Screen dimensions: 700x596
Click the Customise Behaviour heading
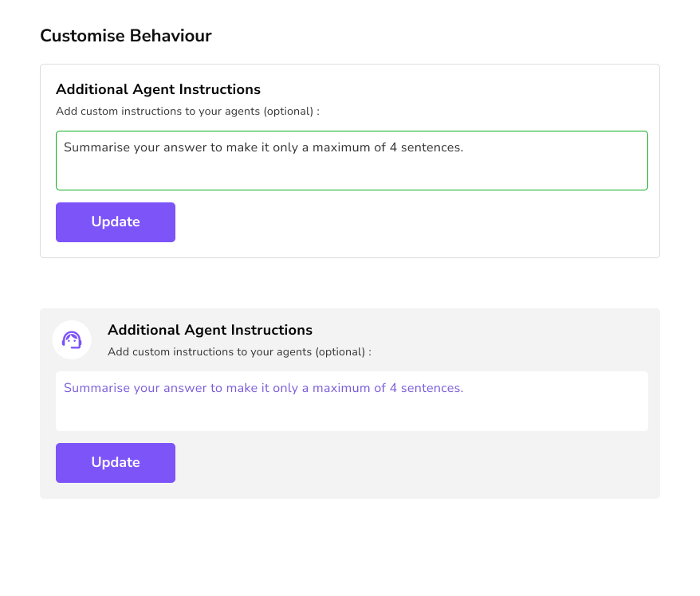pyautogui.click(x=126, y=36)
